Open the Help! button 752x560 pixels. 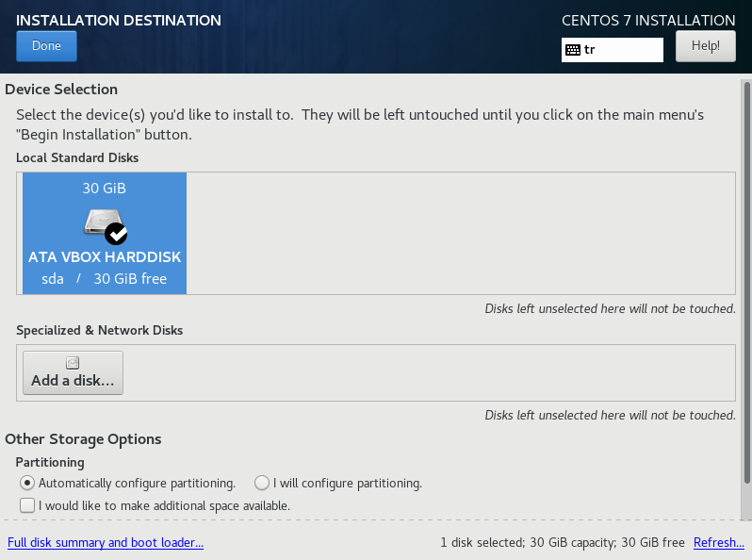706,46
